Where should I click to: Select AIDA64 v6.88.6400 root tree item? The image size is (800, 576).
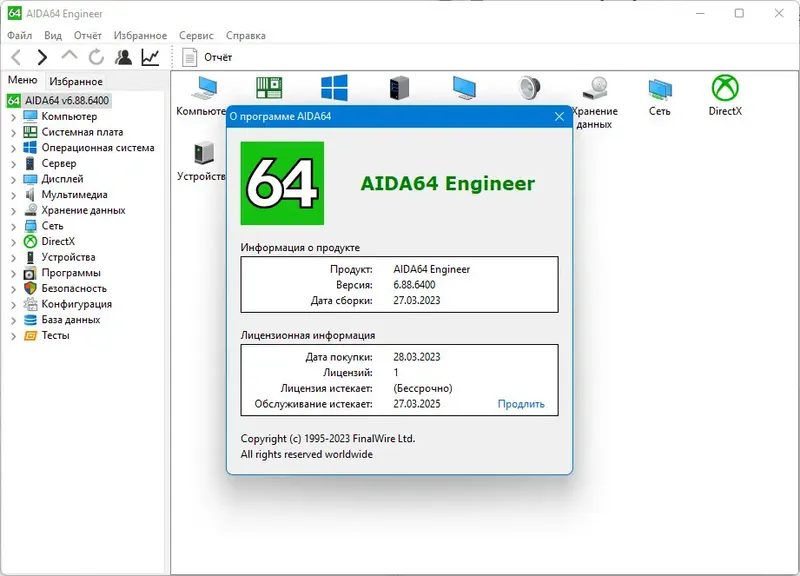(67, 101)
